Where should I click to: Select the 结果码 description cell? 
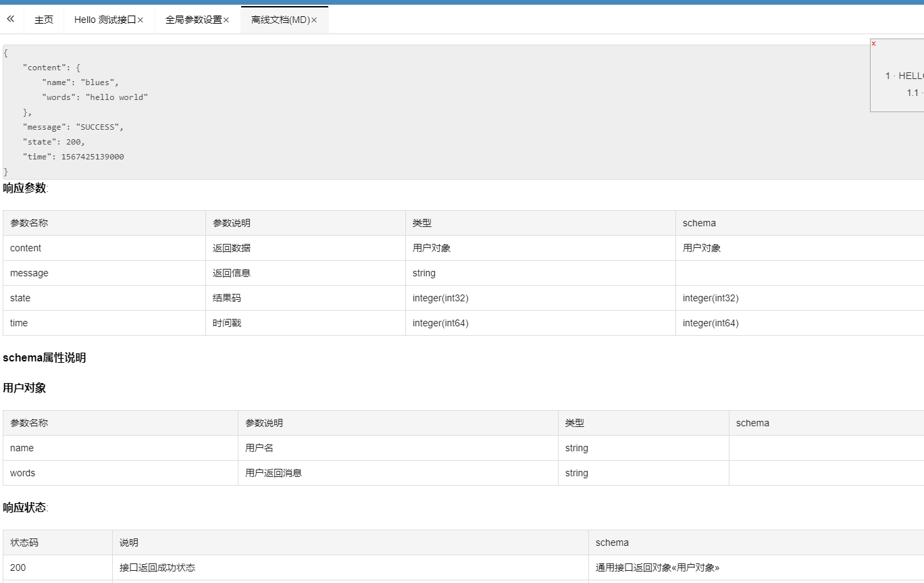tap(305, 298)
